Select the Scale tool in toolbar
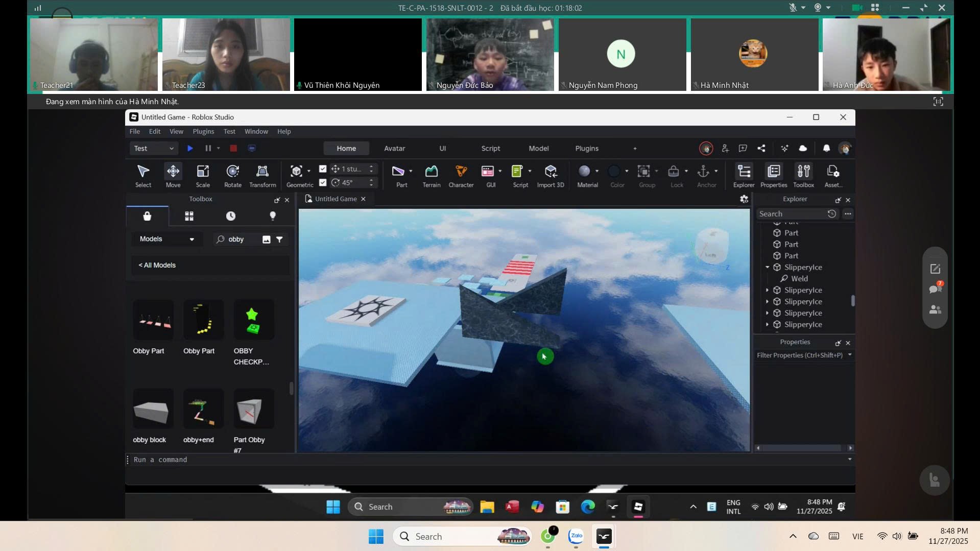This screenshot has height=551, width=980. pos(203,175)
